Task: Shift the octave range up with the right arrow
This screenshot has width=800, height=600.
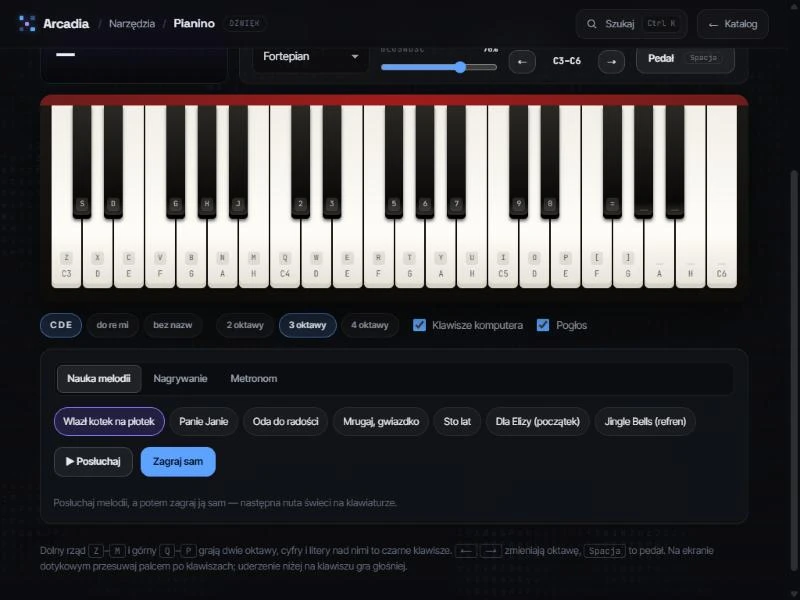Action: click(611, 62)
